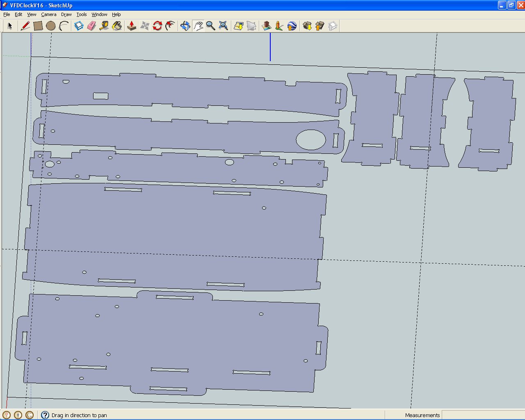Click the Google sign-in status icon
This screenshot has height=420, width=525.
click(x=30, y=415)
